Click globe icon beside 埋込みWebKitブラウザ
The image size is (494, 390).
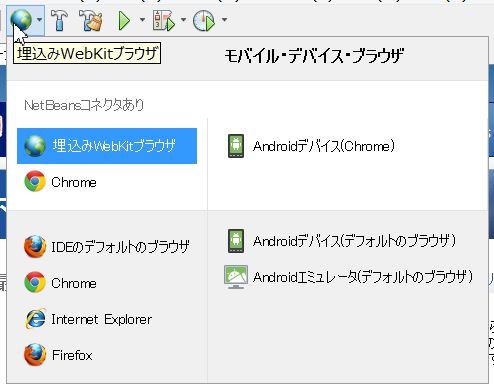click(x=35, y=146)
